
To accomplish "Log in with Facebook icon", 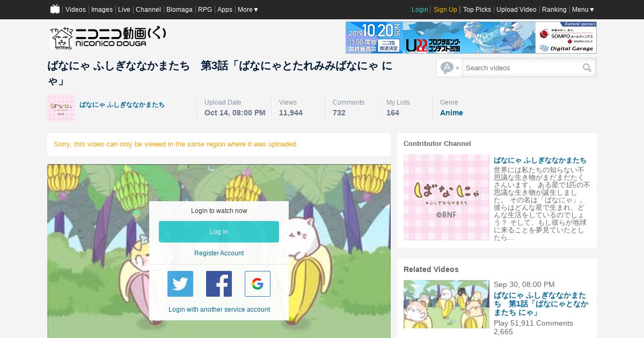I will (x=219, y=284).
